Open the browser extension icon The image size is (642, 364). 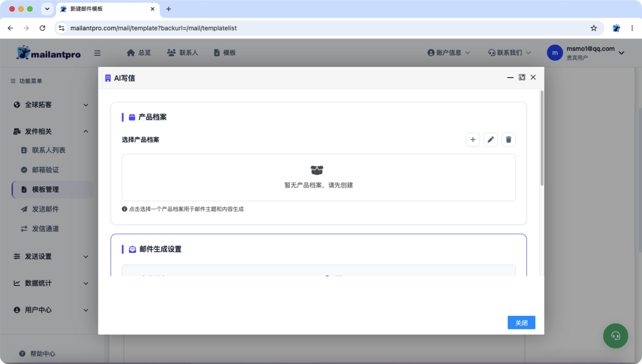pos(616,28)
